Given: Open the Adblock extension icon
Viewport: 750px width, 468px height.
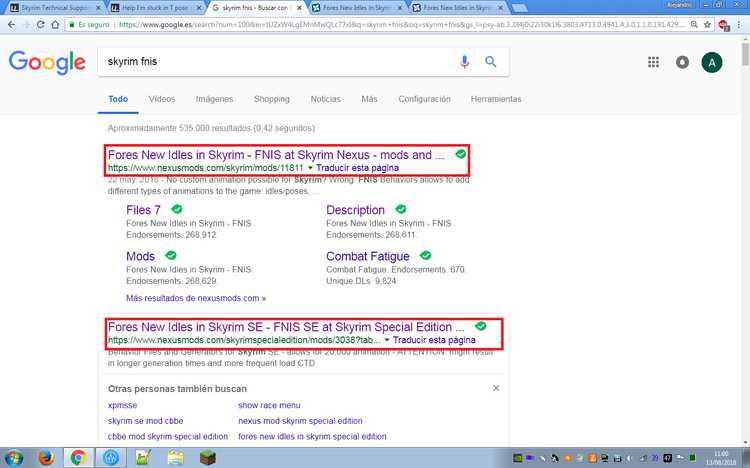Looking at the screenshot, I should coord(724,25).
